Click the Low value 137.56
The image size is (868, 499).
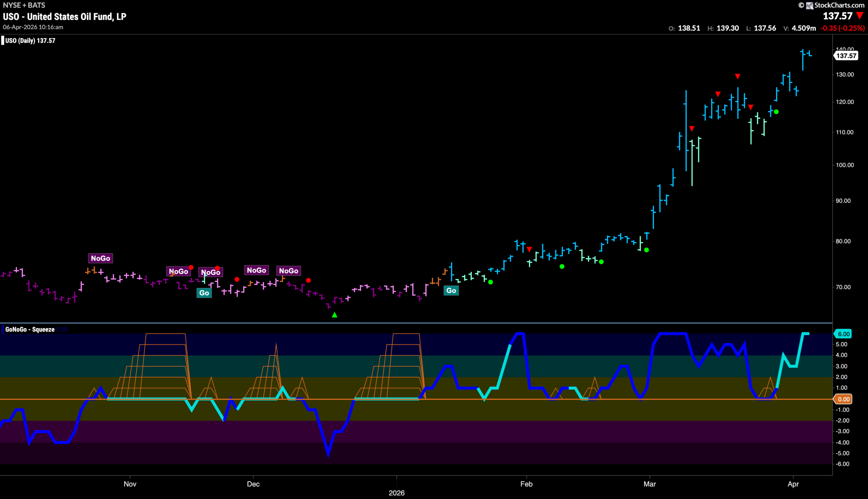tap(765, 28)
